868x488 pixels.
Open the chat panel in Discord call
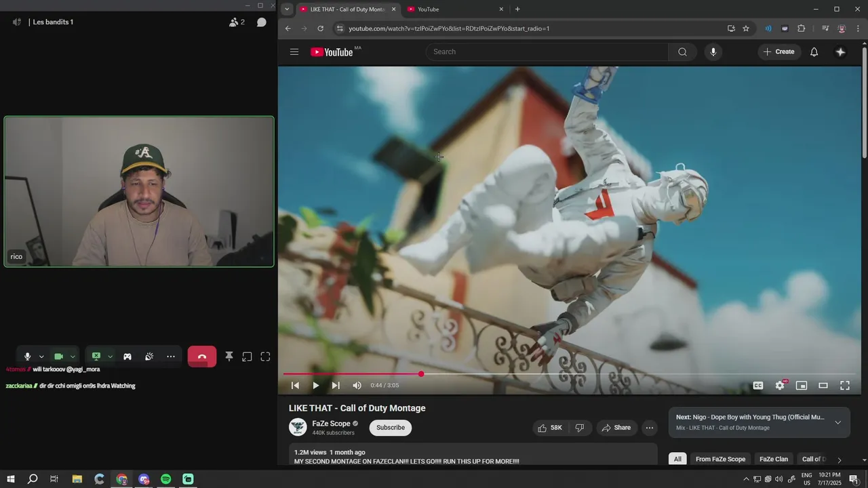[x=261, y=22]
